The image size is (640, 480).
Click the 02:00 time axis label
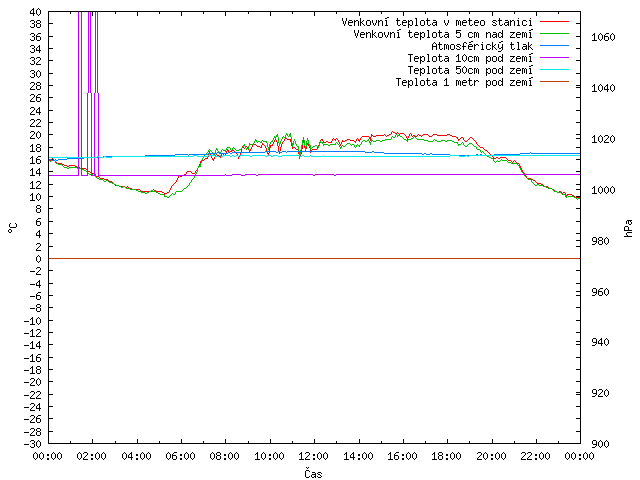click(92, 456)
